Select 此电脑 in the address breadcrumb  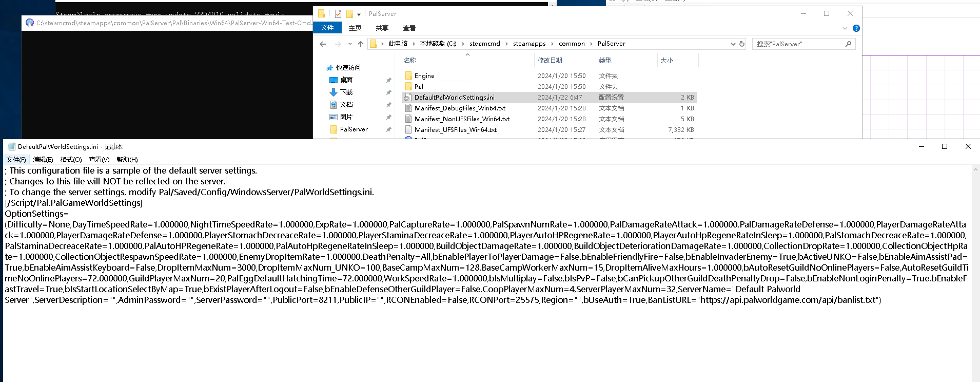coord(398,44)
